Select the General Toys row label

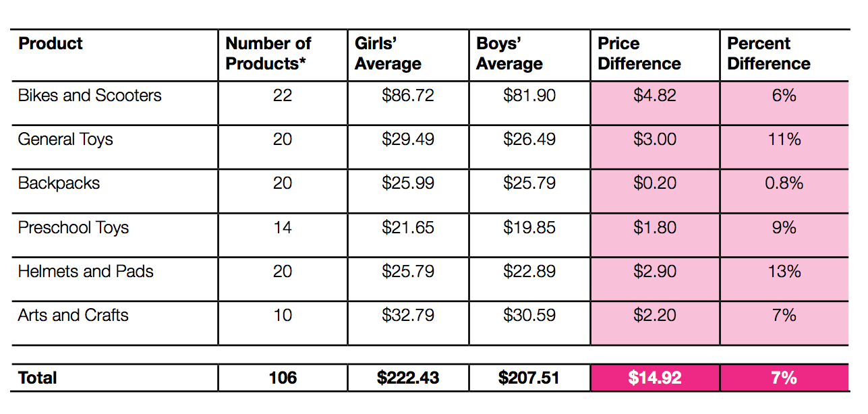[x=65, y=140]
